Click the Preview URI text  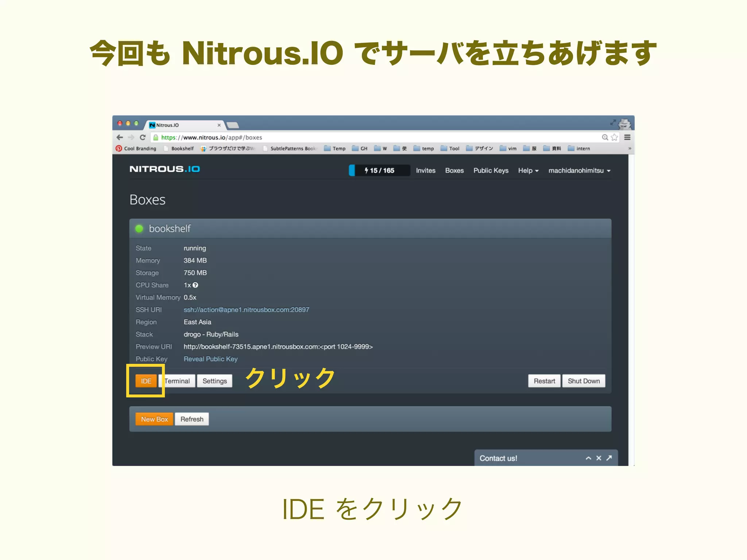278,347
